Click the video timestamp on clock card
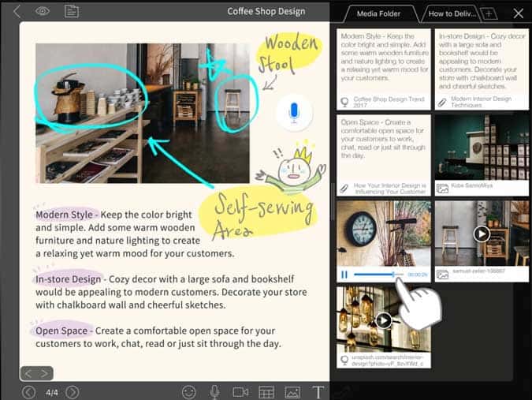Image resolution: width=532 pixels, height=400 pixels. (x=417, y=275)
